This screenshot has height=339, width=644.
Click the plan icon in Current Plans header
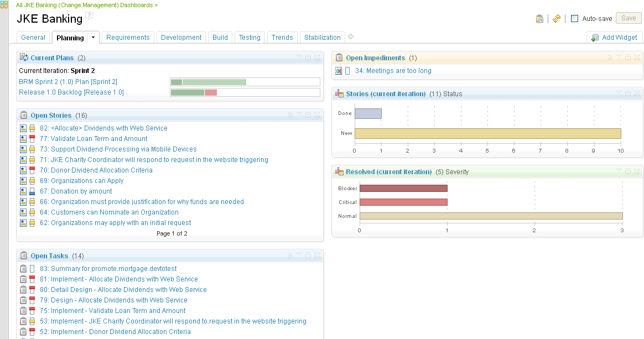pos(24,58)
